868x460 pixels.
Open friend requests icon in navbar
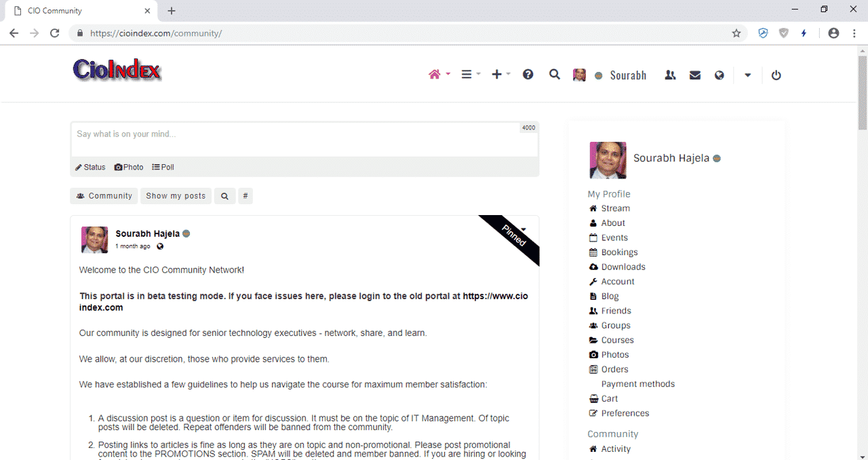click(x=671, y=75)
